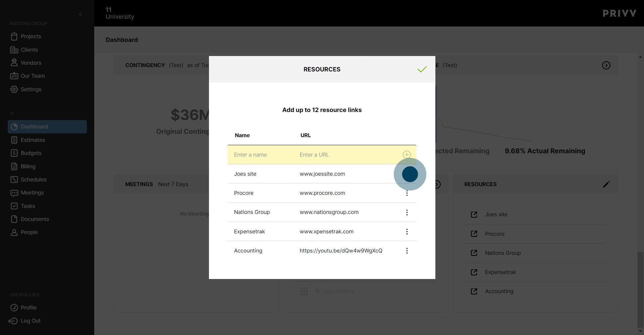This screenshot has width=644, height=335.
Task: Open options menu for Nations Group row
Action: click(x=407, y=212)
